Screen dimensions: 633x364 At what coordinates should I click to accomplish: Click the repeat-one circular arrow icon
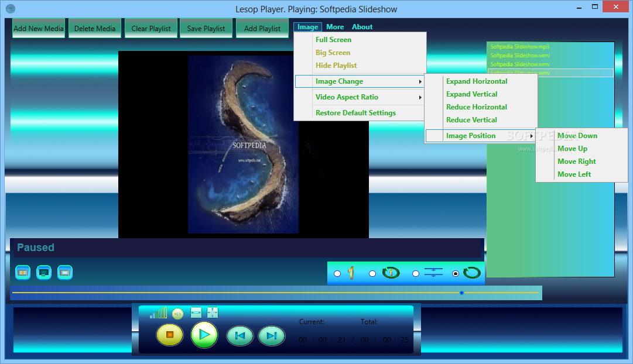[391, 273]
